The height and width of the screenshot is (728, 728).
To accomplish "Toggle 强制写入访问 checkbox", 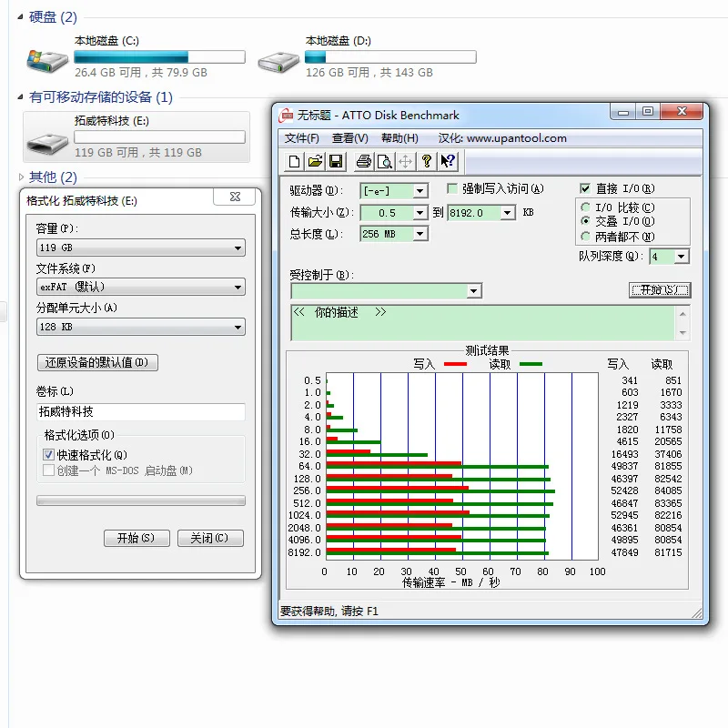I will point(451,188).
